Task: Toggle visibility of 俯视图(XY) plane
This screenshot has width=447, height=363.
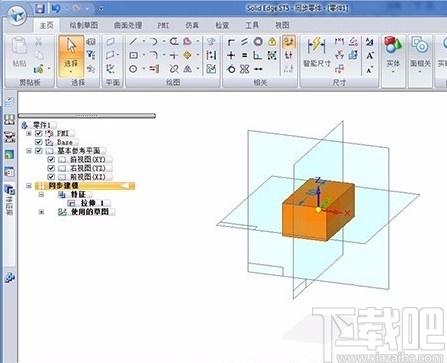Action: [x=51, y=159]
